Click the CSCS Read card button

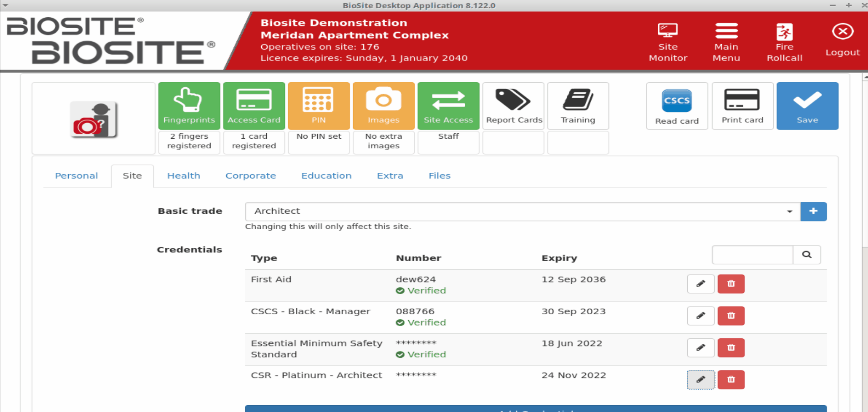pos(677,106)
